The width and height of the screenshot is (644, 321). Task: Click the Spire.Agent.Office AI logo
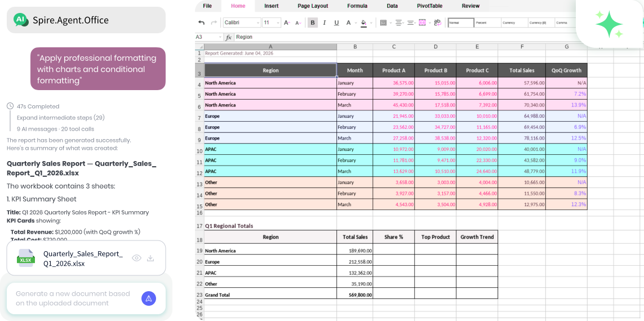pyautogui.click(x=20, y=20)
